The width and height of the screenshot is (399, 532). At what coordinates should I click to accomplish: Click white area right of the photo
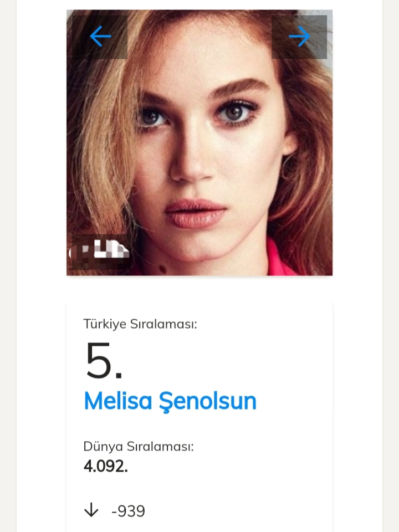click(357, 142)
